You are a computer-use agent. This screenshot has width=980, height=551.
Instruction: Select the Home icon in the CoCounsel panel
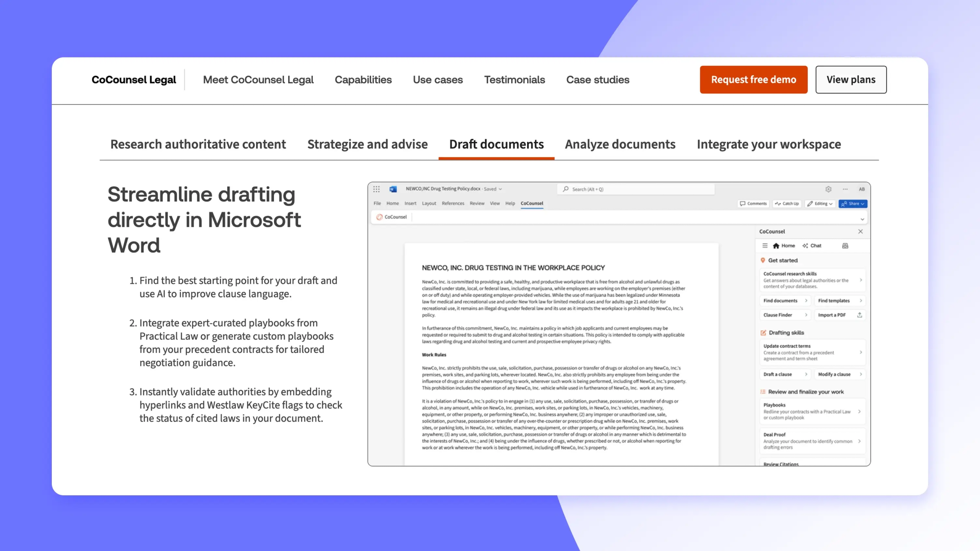(x=776, y=246)
